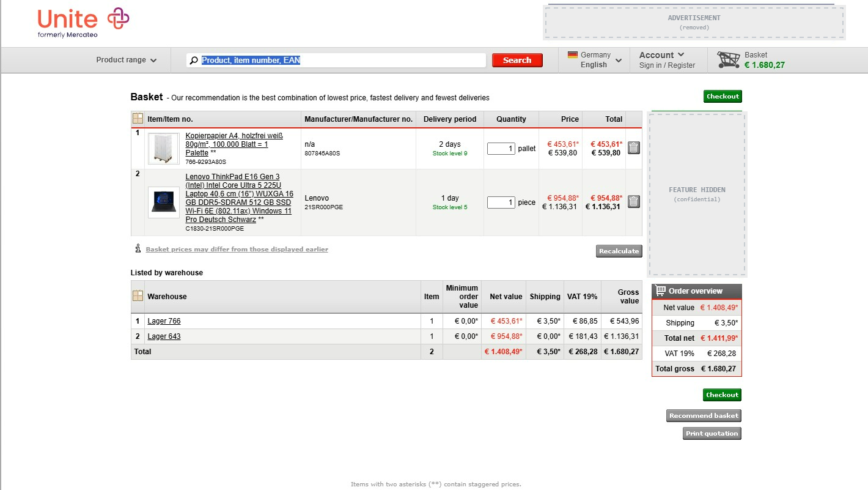The image size is (868, 490).
Task: Click the staggered prices footnote text
Action: [436, 484]
